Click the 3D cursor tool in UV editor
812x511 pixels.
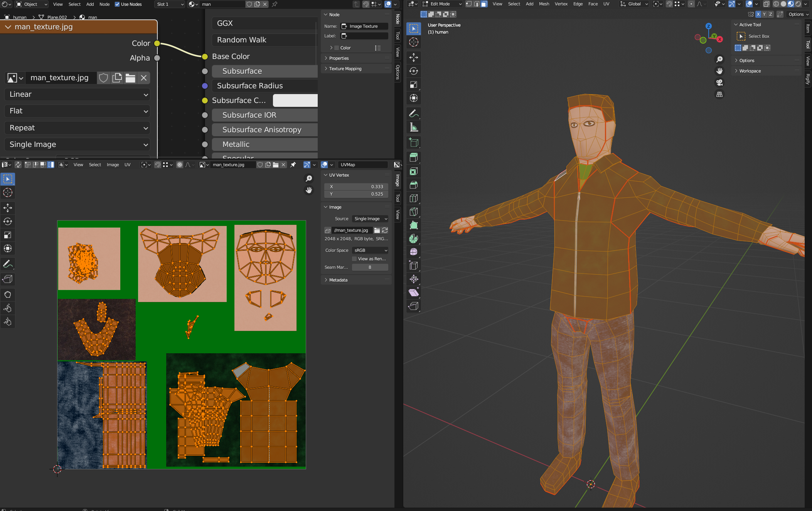point(8,192)
